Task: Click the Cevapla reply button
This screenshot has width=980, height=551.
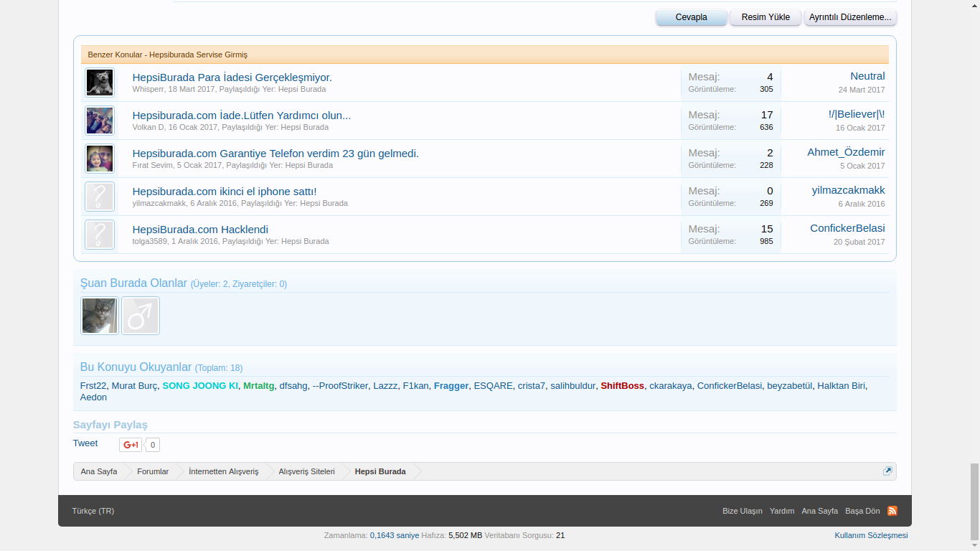Action: coord(692,17)
